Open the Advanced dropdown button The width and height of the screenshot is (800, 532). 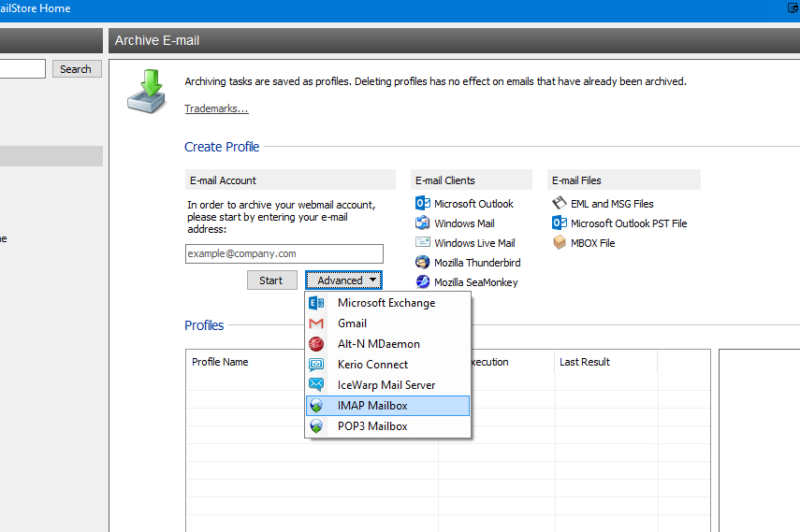click(344, 280)
